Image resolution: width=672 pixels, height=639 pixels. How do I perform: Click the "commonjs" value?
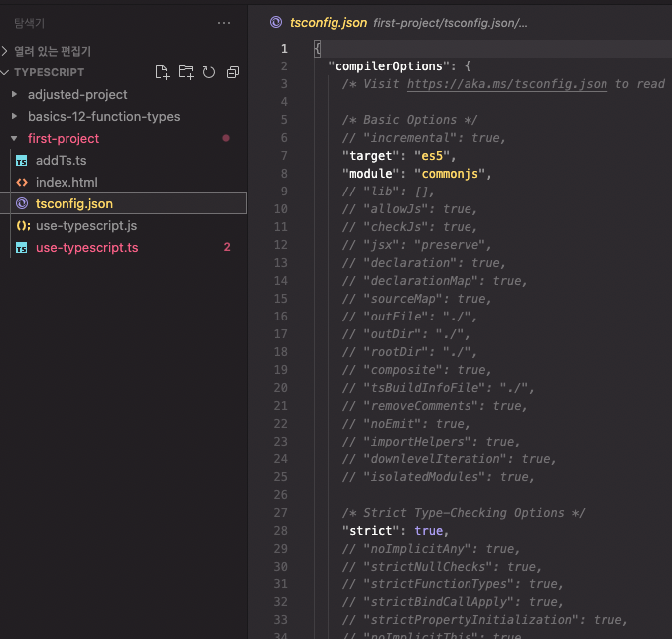pos(450,174)
